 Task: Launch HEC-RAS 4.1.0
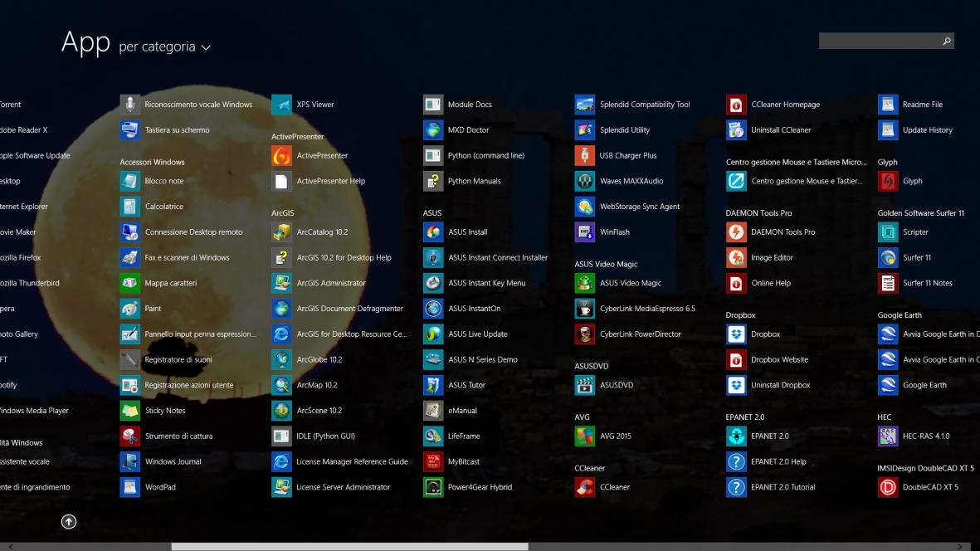pyautogui.click(x=888, y=436)
